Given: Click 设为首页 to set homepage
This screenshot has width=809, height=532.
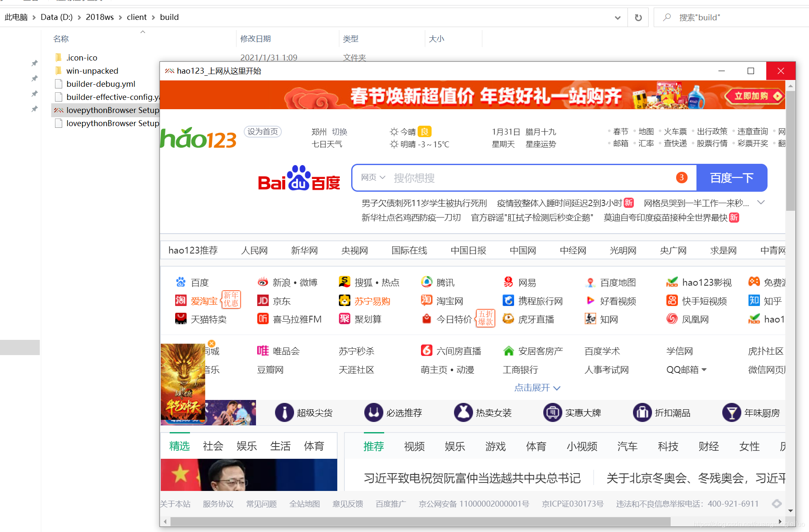Looking at the screenshot, I should 262,131.
